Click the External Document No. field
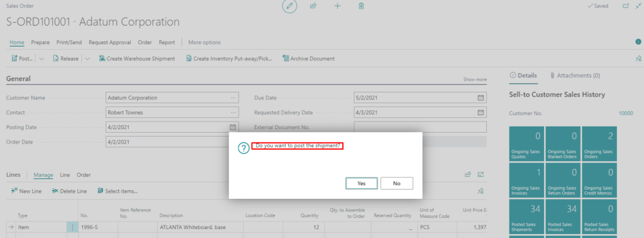 coord(420,127)
